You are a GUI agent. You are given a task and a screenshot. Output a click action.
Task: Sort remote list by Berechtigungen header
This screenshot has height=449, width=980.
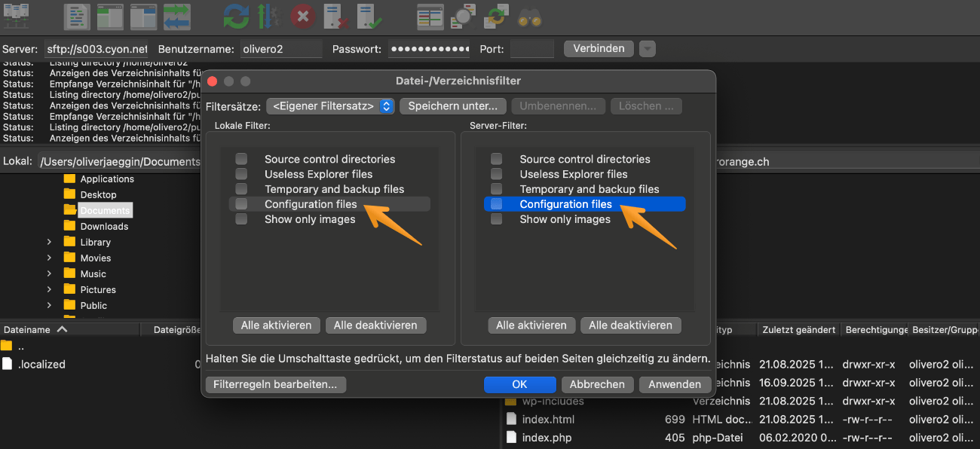[x=874, y=329]
